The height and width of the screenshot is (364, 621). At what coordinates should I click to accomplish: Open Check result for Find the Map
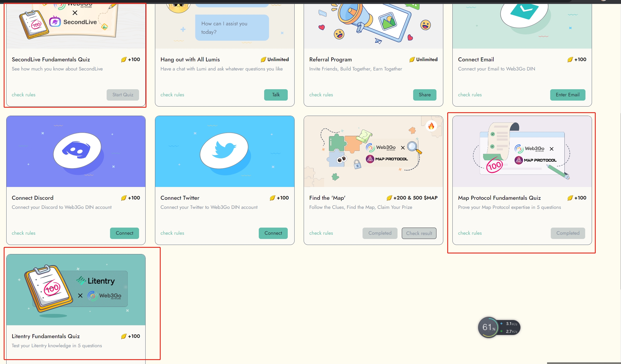click(x=419, y=233)
